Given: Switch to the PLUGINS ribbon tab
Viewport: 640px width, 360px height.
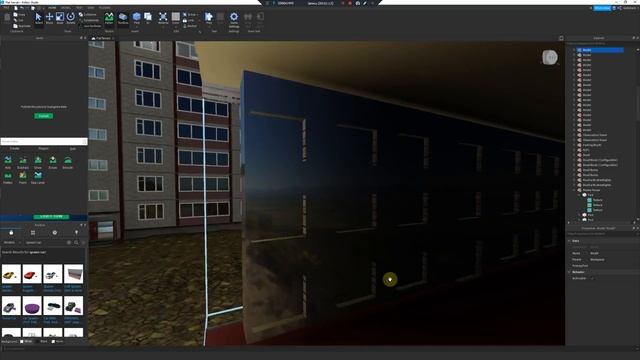Looking at the screenshot, I should tap(104, 8).
